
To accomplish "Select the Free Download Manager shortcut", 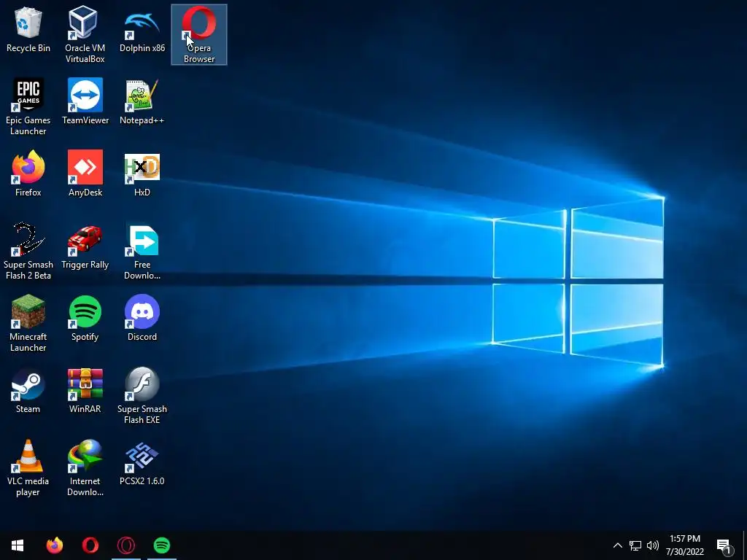I will click(142, 252).
